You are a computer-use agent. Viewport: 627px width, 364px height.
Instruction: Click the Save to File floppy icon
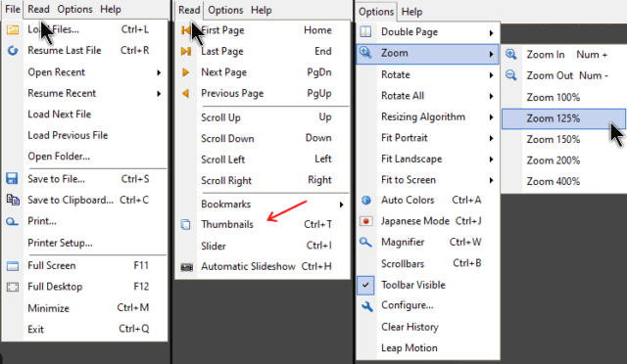[13, 179]
